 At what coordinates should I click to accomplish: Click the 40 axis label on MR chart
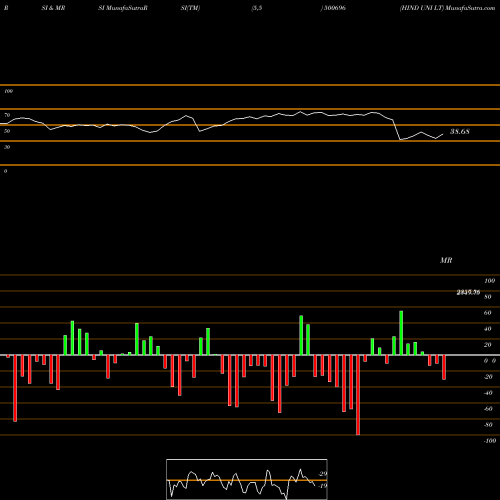pyautogui.click(x=488, y=329)
